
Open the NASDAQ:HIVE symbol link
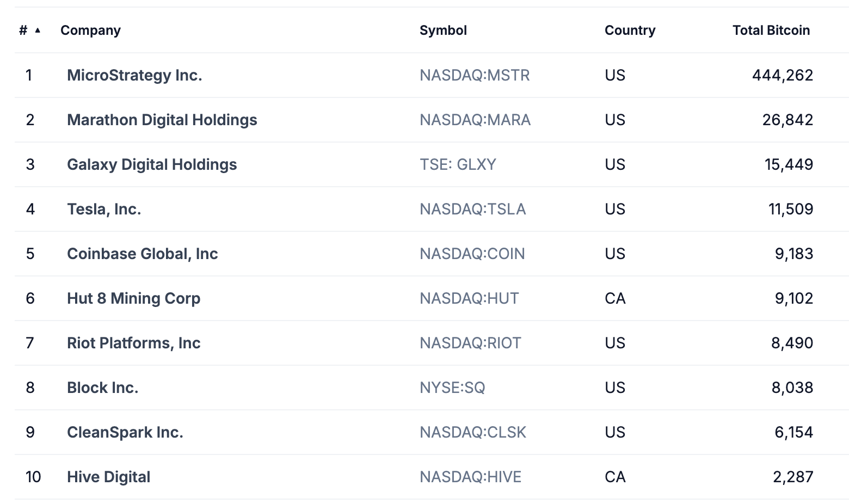pos(470,477)
